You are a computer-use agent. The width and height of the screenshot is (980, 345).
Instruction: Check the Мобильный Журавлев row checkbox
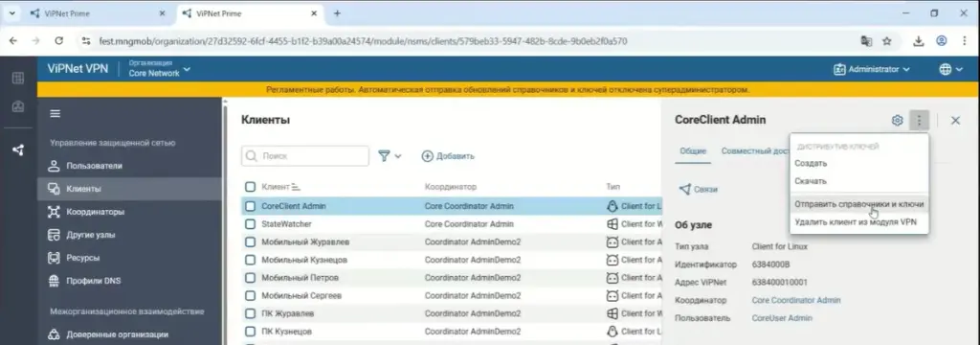pos(250,241)
